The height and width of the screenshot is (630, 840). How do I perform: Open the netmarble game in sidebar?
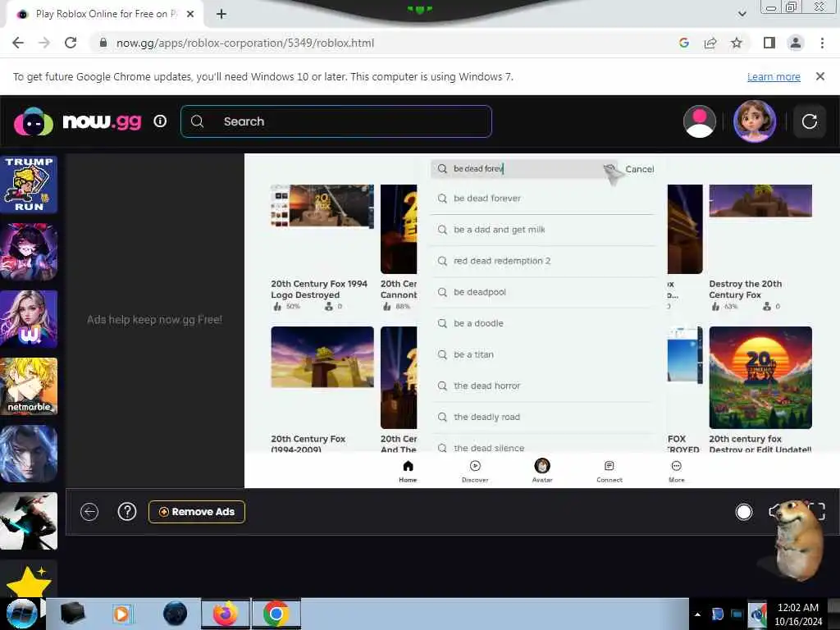click(29, 386)
